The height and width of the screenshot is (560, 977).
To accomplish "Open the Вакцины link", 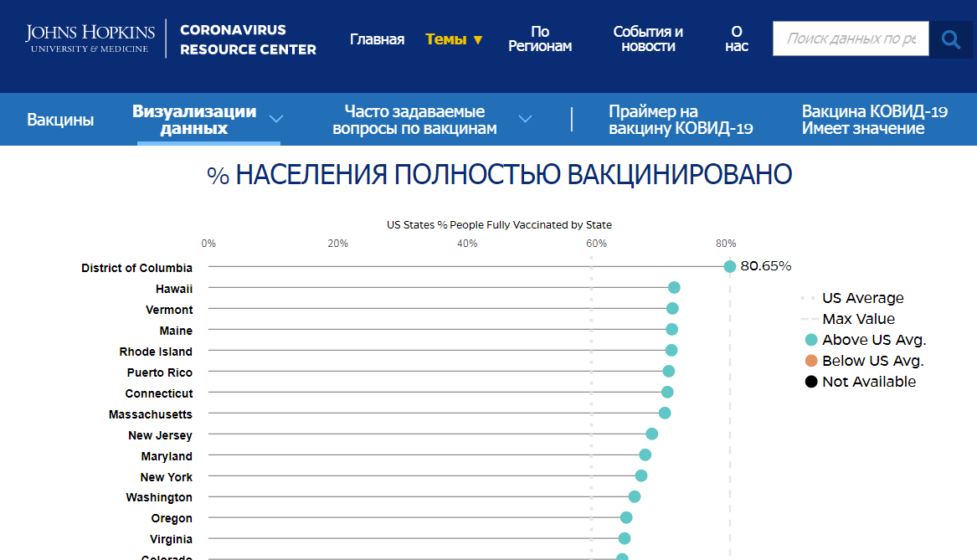I will point(60,120).
